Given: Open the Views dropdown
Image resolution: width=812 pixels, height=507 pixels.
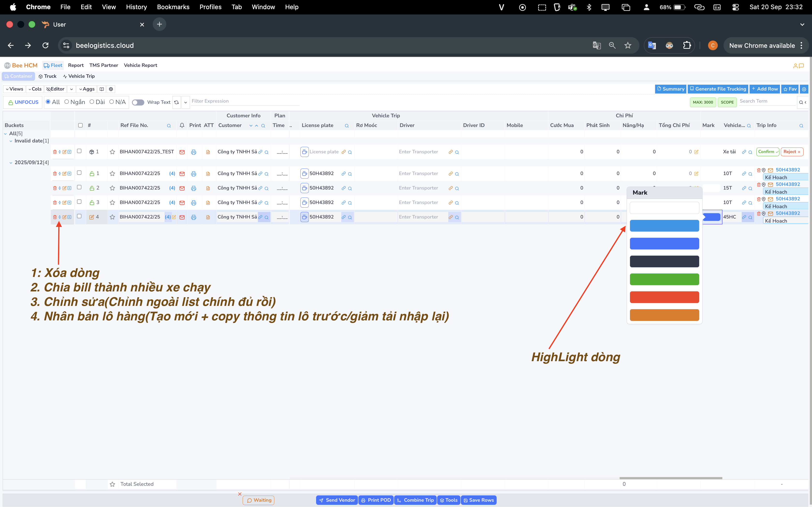Looking at the screenshot, I should [x=14, y=89].
